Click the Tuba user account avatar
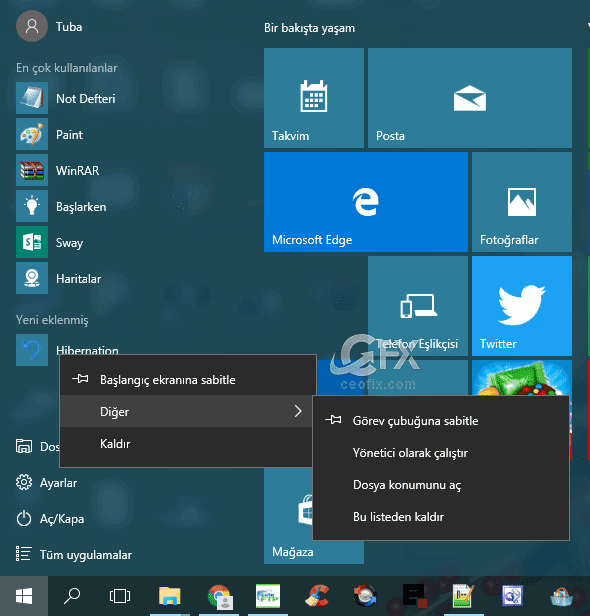Image resolution: width=590 pixels, height=616 pixels. [32, 26]
